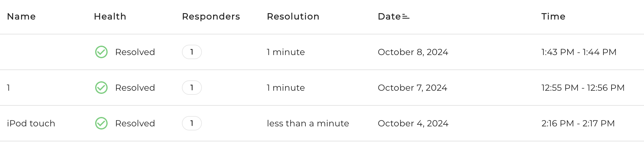
Task: Open responders badge in iPod touch row
Action: pos(192,123)
